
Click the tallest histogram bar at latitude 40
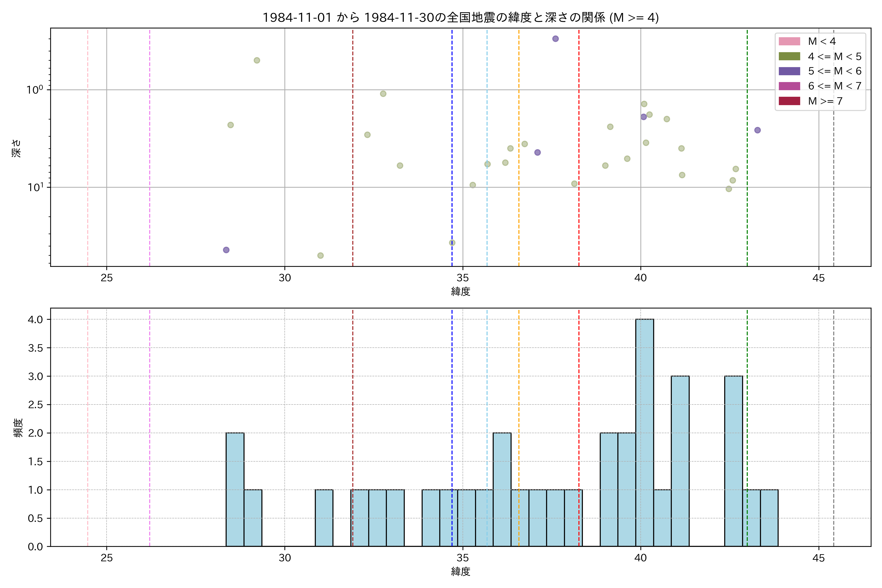[x=645, y=432]
